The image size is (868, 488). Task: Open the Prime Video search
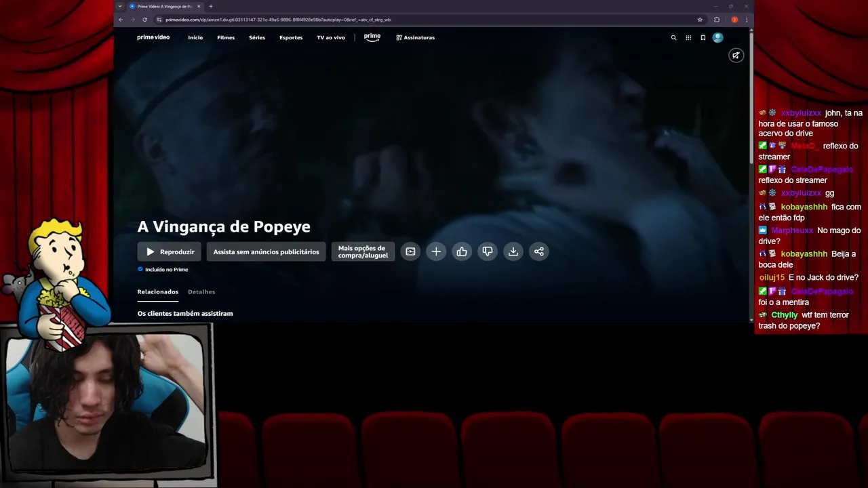point(673,38)
